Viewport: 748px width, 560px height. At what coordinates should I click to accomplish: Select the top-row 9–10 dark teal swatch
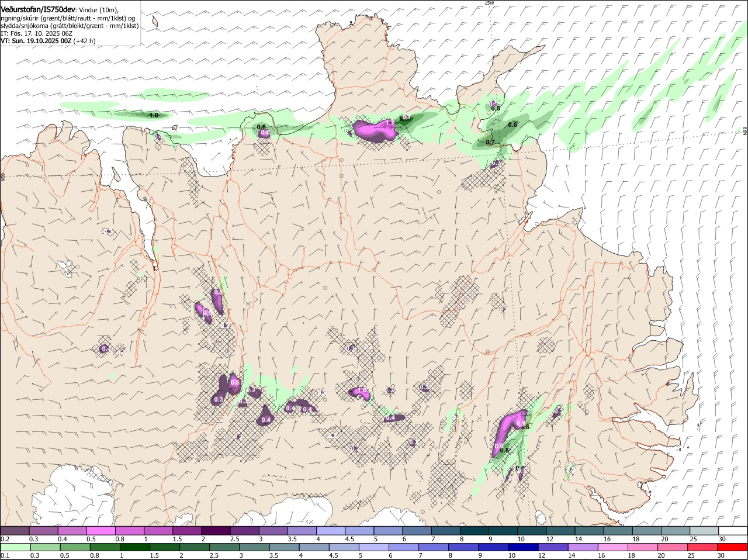click(x=503, y=531)
